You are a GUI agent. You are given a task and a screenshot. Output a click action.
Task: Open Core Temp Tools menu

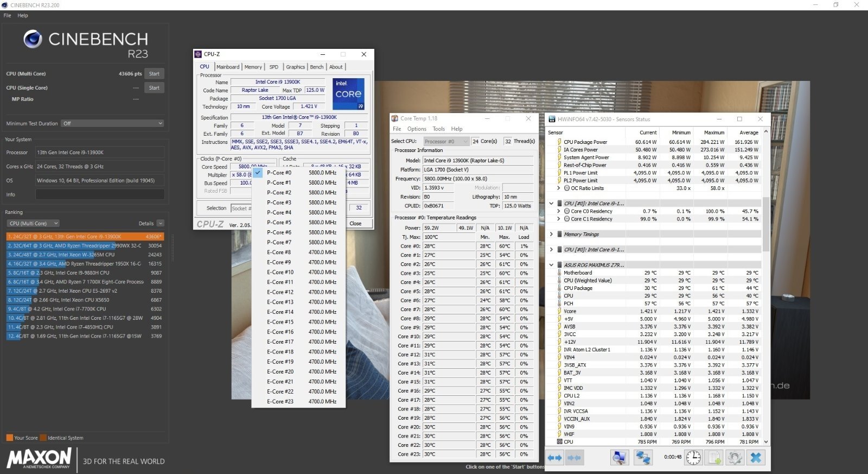[x=439, y=129]
